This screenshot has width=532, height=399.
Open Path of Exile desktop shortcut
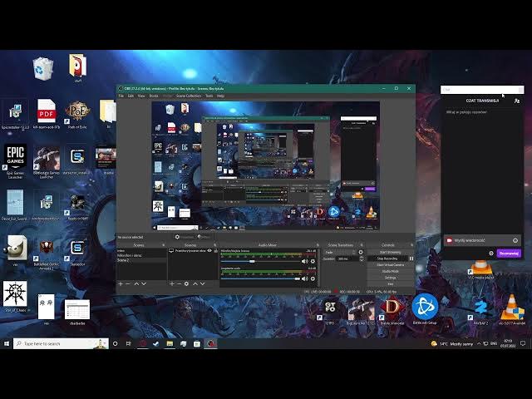(77, 115)
